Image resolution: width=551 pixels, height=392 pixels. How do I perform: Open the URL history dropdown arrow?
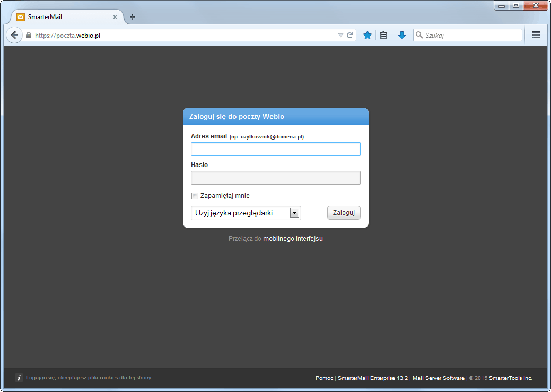[340, 35]
